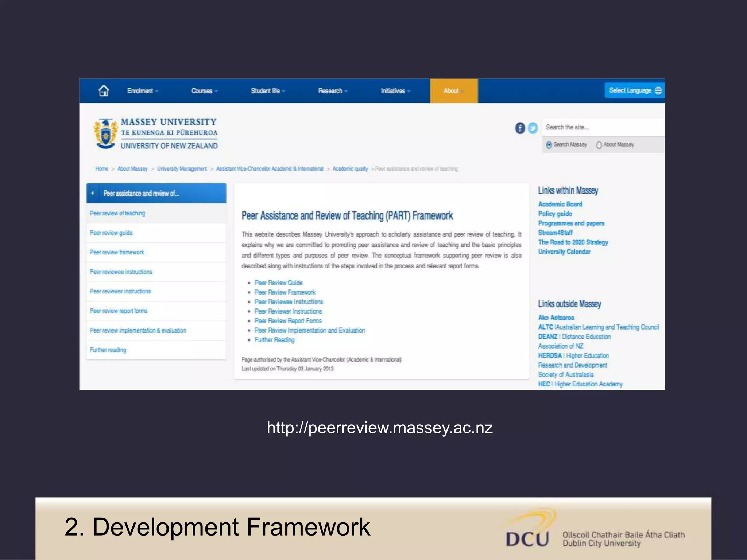The height and width of the screenshot is (560, 747).
Task: Open Peer Review Implementation and Evaluation bullet link
Action: pyautogui.click(x=310, y=330)
